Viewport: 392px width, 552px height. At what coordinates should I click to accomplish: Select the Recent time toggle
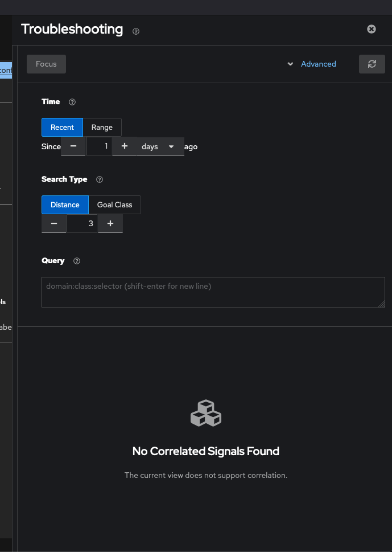[x=62, y=127]
